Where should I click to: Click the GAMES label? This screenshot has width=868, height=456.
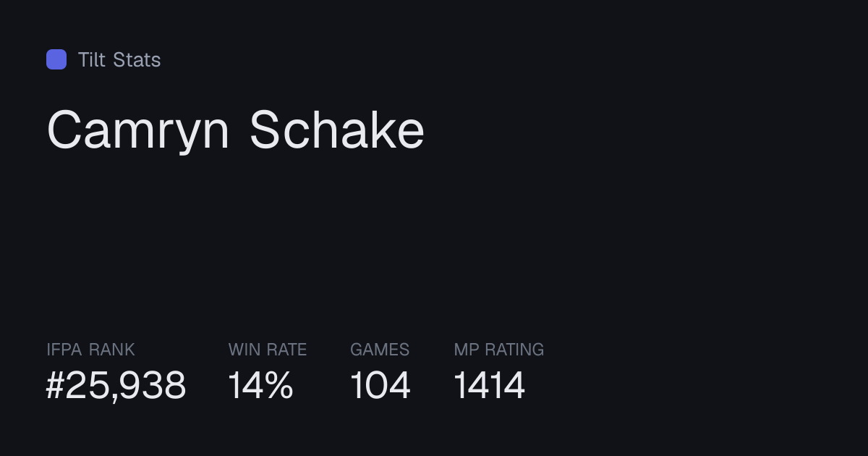click(x=380, y=350)
